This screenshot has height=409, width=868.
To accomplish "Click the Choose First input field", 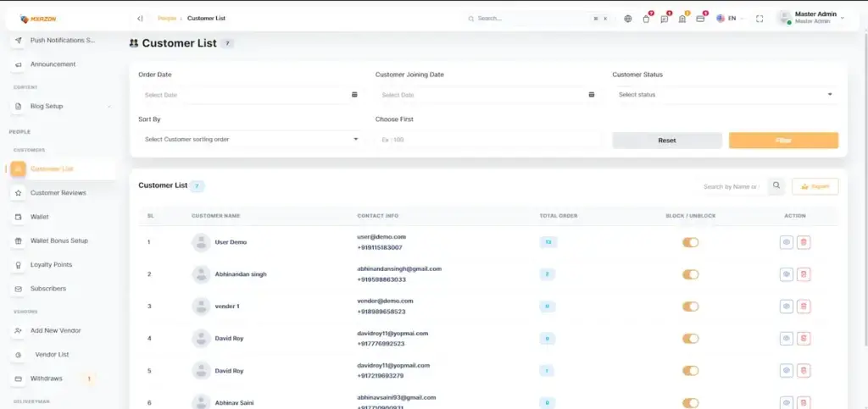I will coord(488,139).
